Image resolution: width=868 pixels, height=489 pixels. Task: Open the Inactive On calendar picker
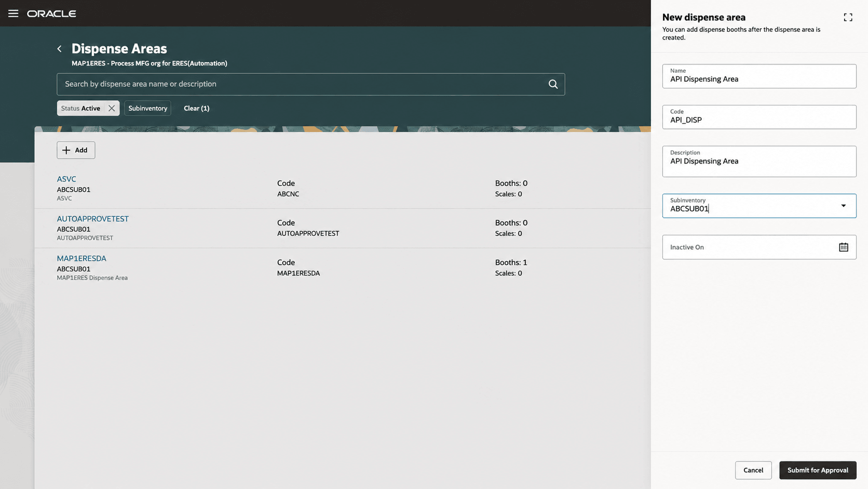[844, 247]
